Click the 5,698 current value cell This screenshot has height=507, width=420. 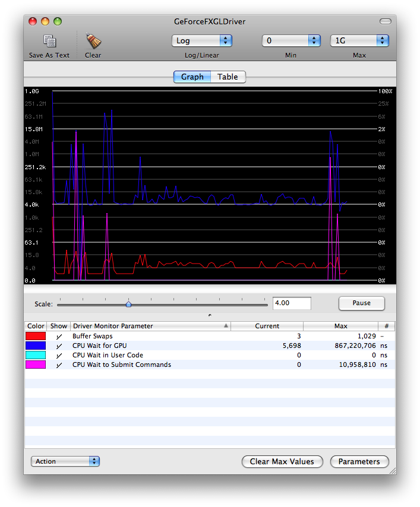[292, 346]
